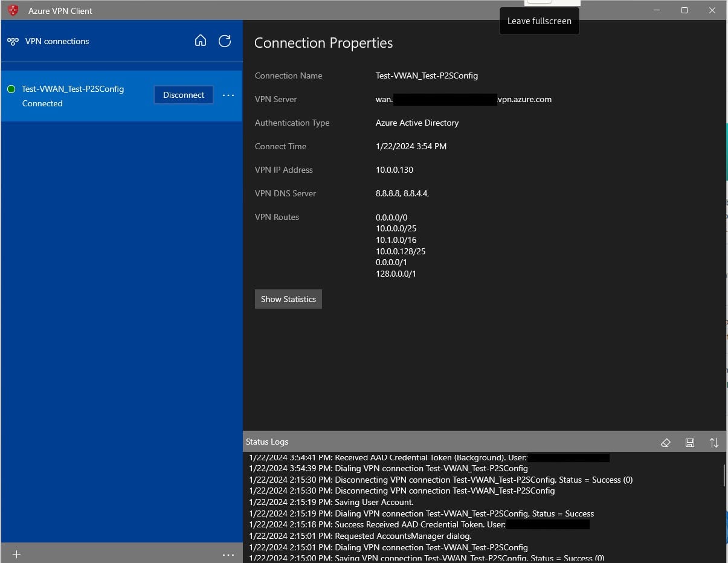Click the VPN connections header label
The height and width of the screenshot is (563, 728).
[x=57, y=41]
